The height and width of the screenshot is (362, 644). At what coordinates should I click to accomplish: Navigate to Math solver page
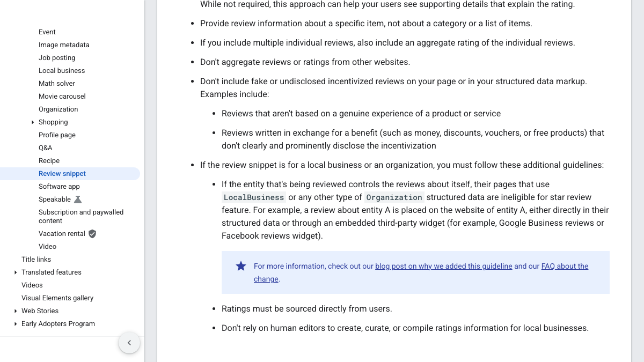(57, 84)
